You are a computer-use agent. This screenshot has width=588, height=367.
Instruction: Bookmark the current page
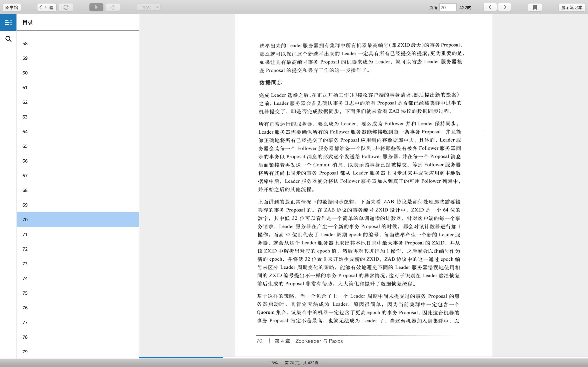[x=535, y=7]
